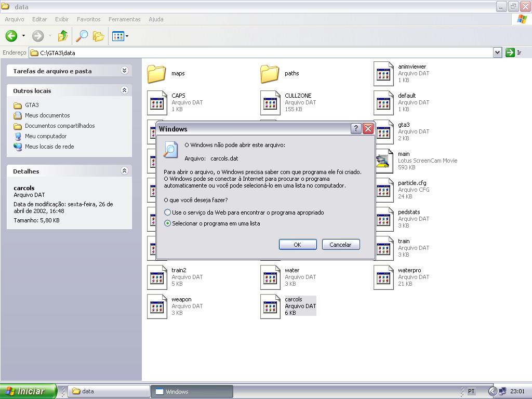The image size is (532, 399).
Task: Select the animviewer DAT file icon
Action: (x=383, y=74)
